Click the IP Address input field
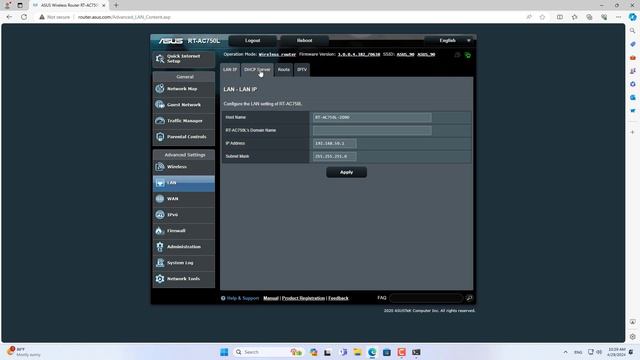The height and width of the screenshot is (360, 640). [x=334, y=144]
